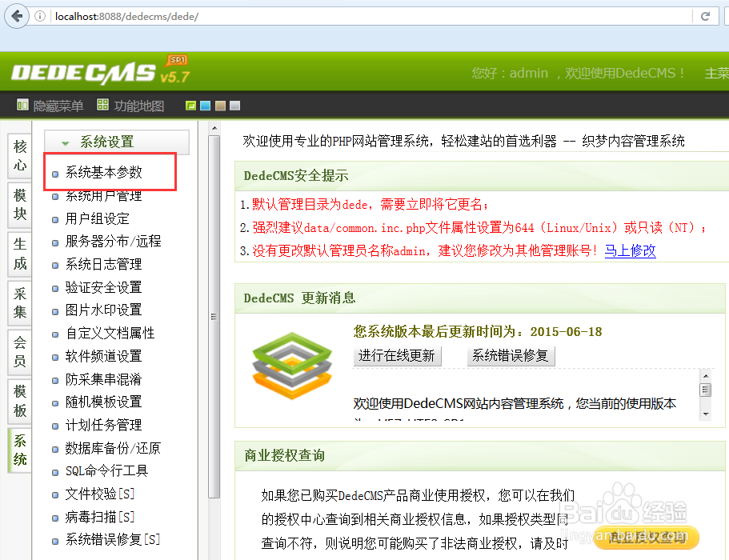
Task: Click the site info icon in address bar
Action: 41,16
